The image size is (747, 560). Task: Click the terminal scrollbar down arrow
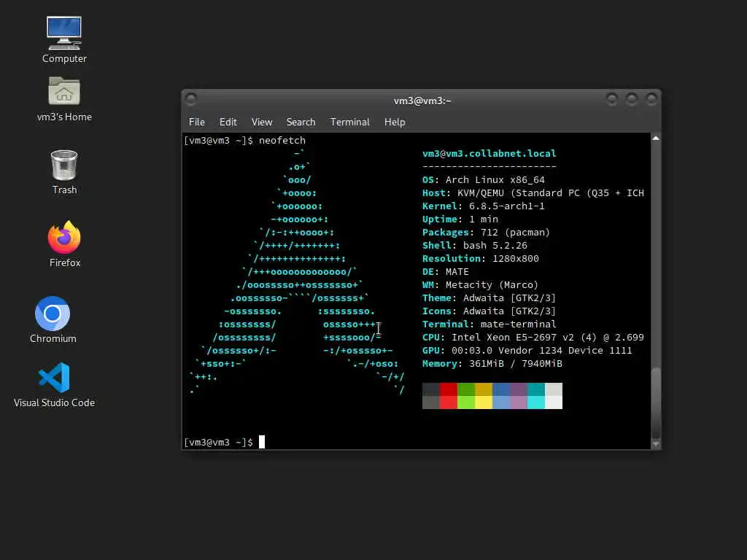coord(656,444)
